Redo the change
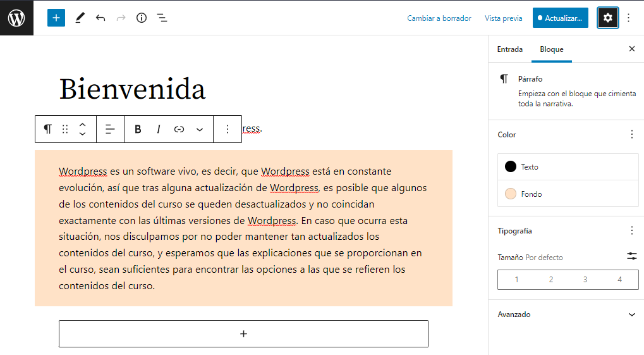Viewport: 644px width, 355px height. tap(121, 18)
